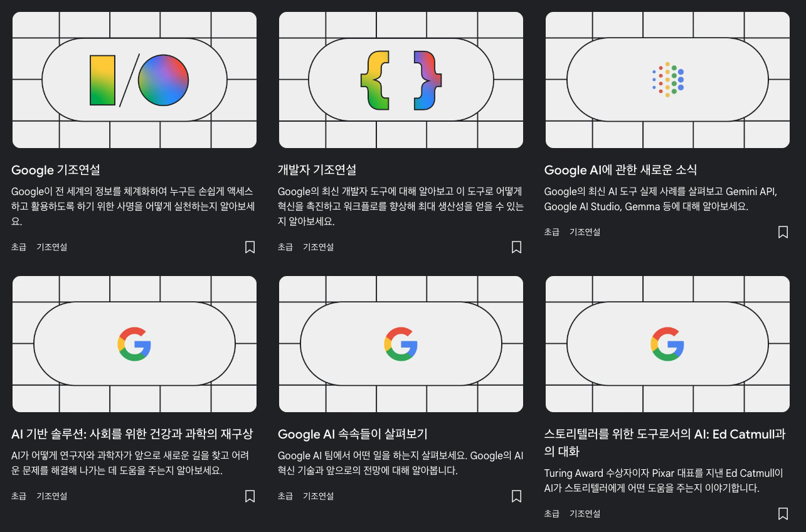Open the Google 기조연설 title link
This screenshot has height=532, width=806.
point(56,170)
